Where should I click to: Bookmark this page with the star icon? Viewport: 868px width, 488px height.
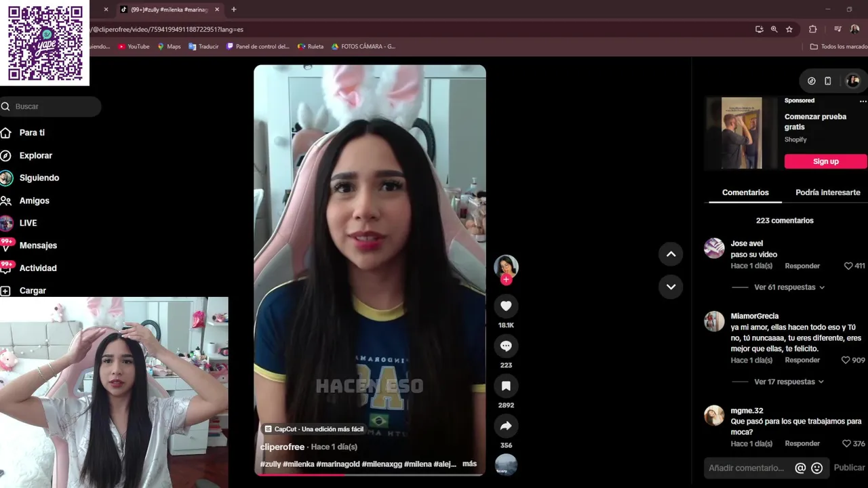point(789,29)
